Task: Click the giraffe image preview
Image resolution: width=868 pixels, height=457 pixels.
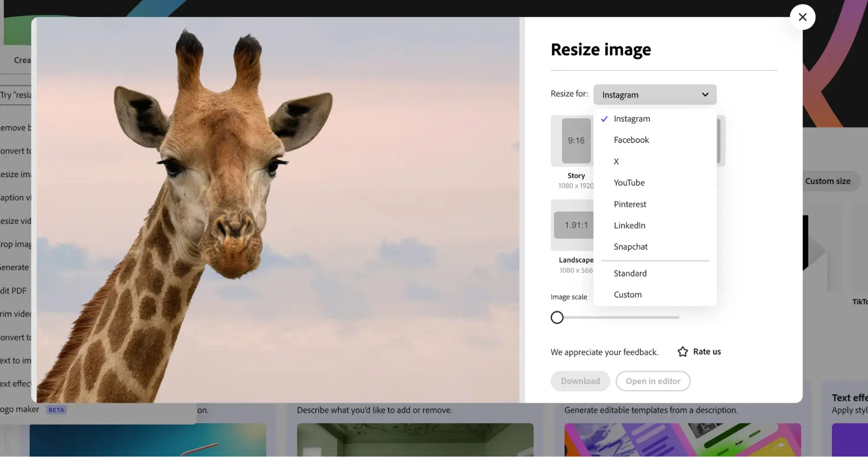Action: [278, 209]
